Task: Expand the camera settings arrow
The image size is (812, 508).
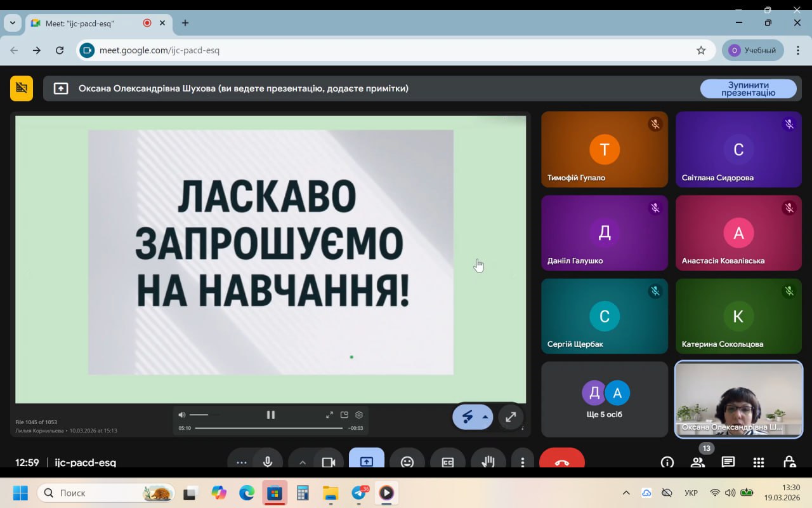Action: click(302, 462)
